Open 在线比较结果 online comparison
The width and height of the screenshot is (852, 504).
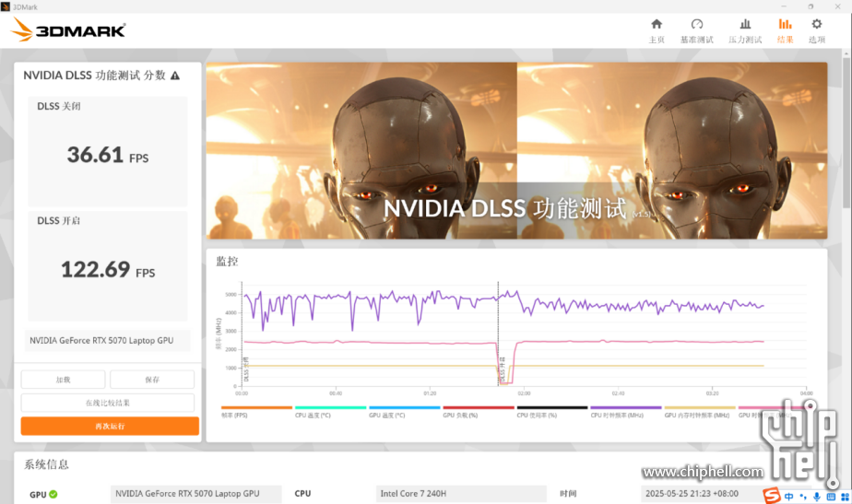point(108,403)
